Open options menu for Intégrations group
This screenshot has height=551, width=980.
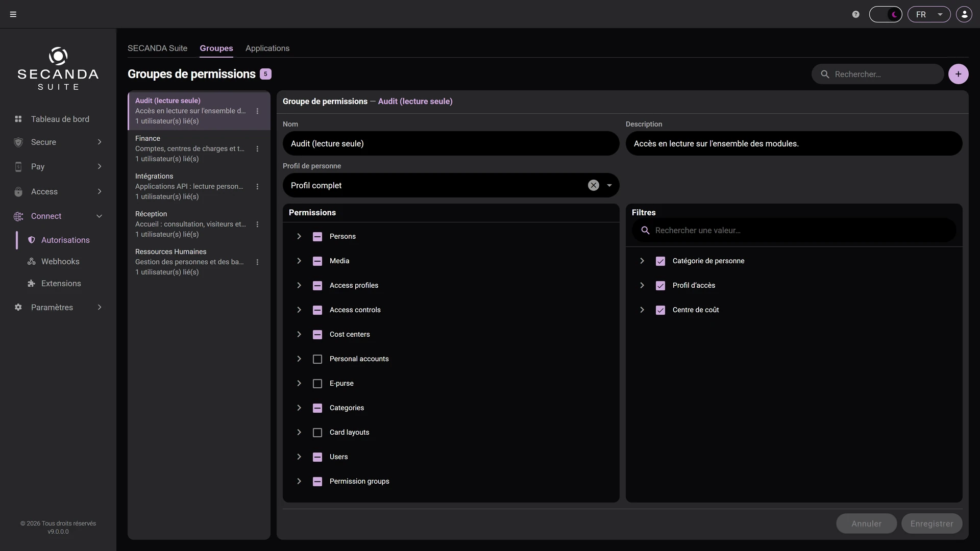pyautogui.click(x=257, y=187)
